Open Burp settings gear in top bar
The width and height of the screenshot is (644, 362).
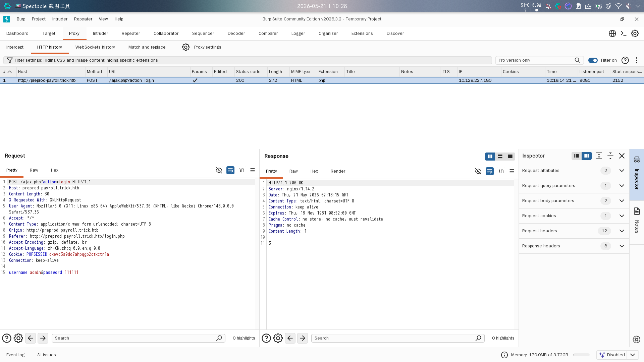click(x=635, y=34)
